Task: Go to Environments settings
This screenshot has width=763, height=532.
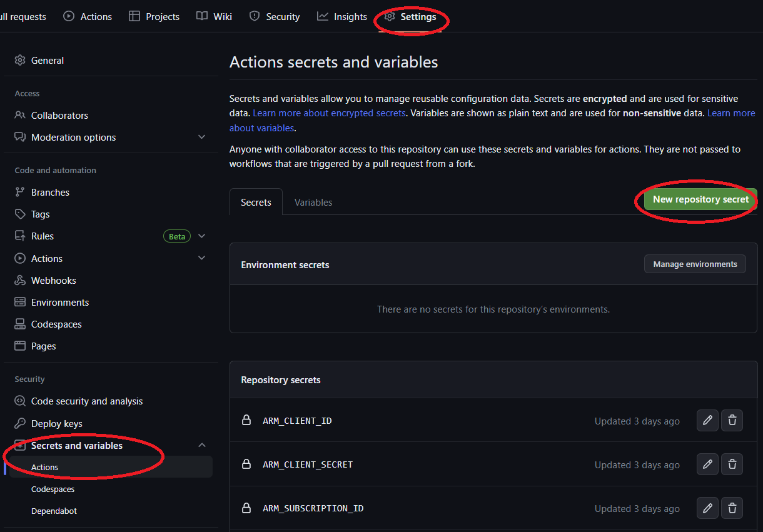Action: pyautogui.click(x=59, y=302)
